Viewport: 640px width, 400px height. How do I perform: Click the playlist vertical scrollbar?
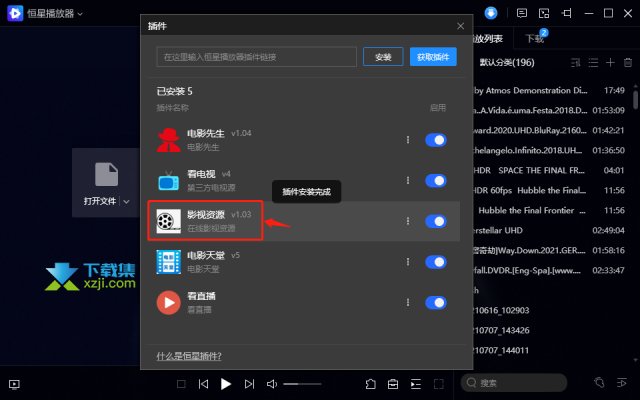tap(635, 100)
